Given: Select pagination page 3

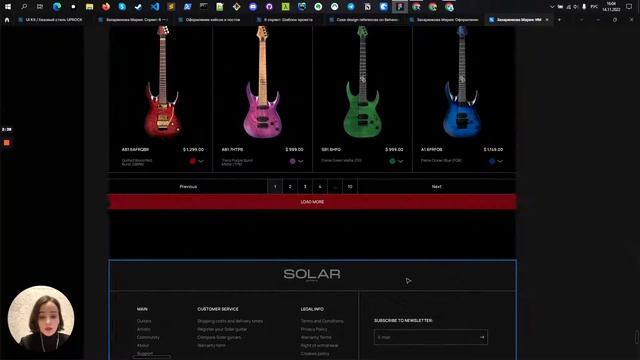Looking at the screenshot, I should (305, 187).
